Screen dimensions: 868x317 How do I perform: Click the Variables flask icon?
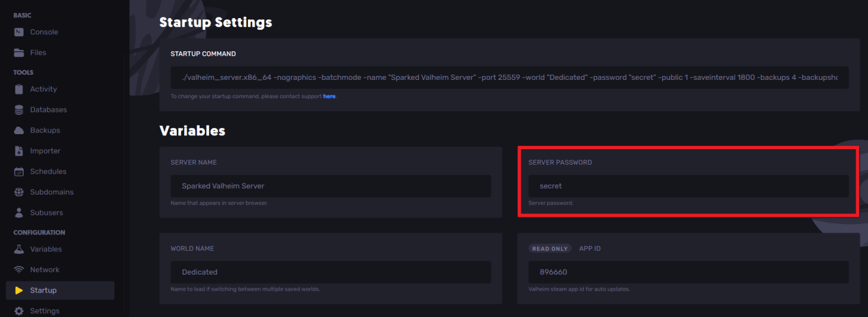pyautogui.click(x=19, y=249)
